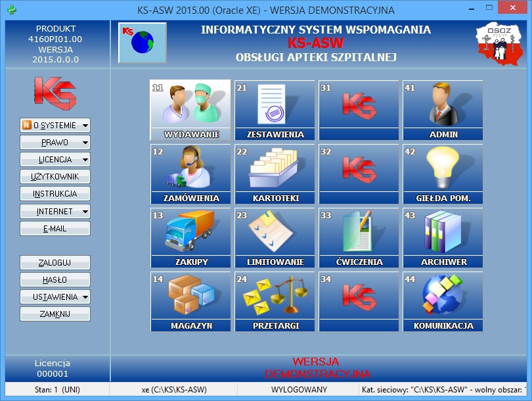532x401 pixels.
Task: Open the Archiwer binders tile
Action: 443,237
